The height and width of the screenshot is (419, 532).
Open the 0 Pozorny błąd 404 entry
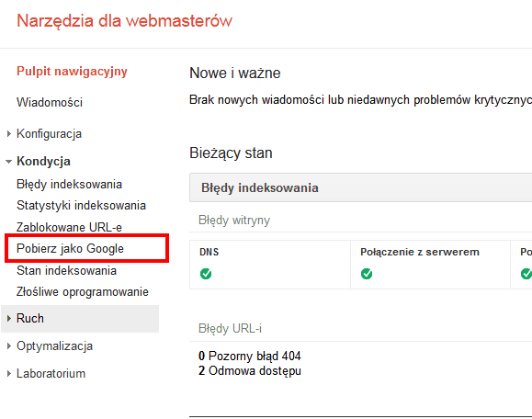point(250,356)
